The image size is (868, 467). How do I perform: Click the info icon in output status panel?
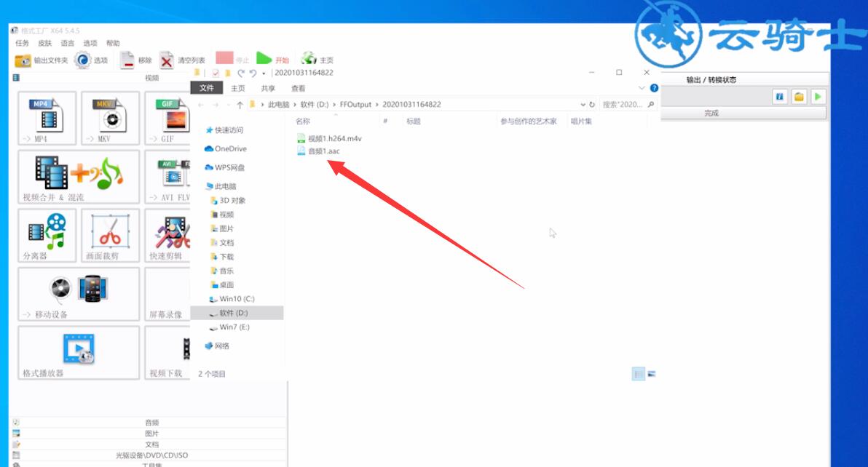(x=779, y=97)
